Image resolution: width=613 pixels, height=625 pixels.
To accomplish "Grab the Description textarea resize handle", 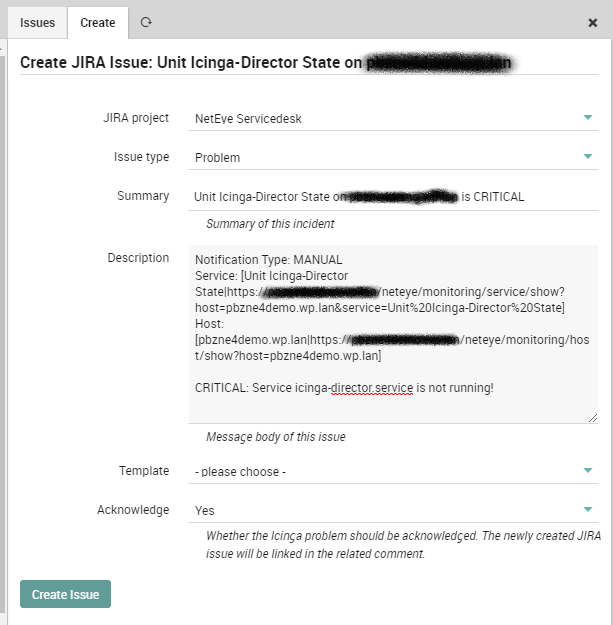I will tap(593, 418).
